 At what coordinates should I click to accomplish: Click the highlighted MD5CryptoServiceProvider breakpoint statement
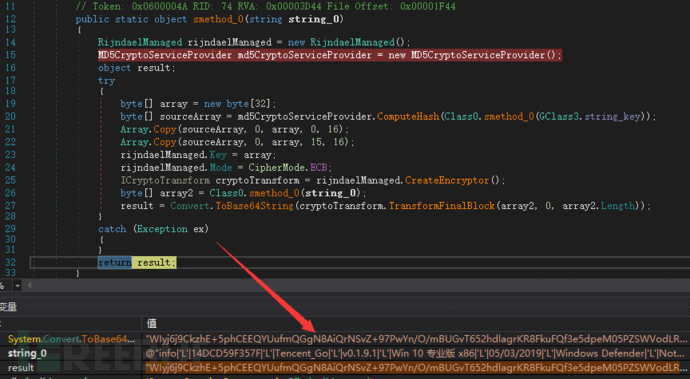[330, 55]
